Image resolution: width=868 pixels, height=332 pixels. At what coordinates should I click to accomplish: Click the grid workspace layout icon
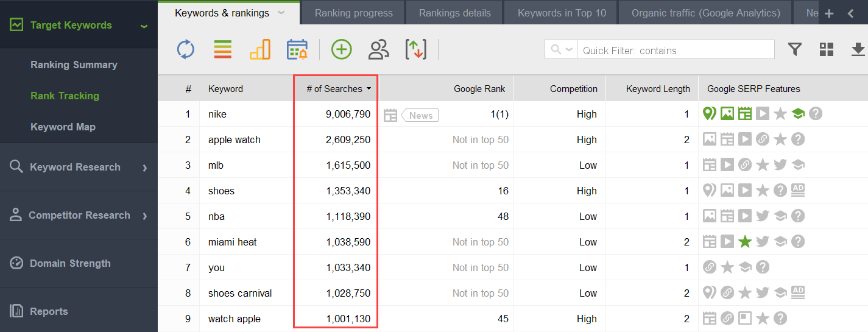pyautogui.click(x=827, y=49)
